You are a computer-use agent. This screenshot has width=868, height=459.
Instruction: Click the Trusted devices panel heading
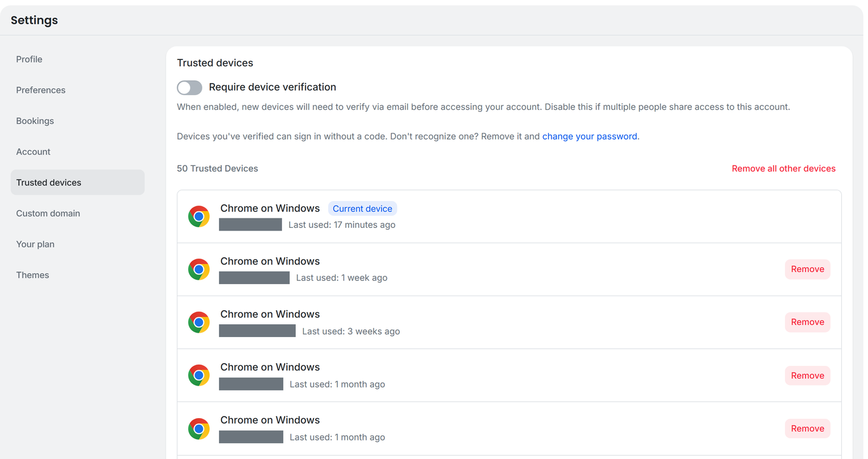[x=215, y=63]
